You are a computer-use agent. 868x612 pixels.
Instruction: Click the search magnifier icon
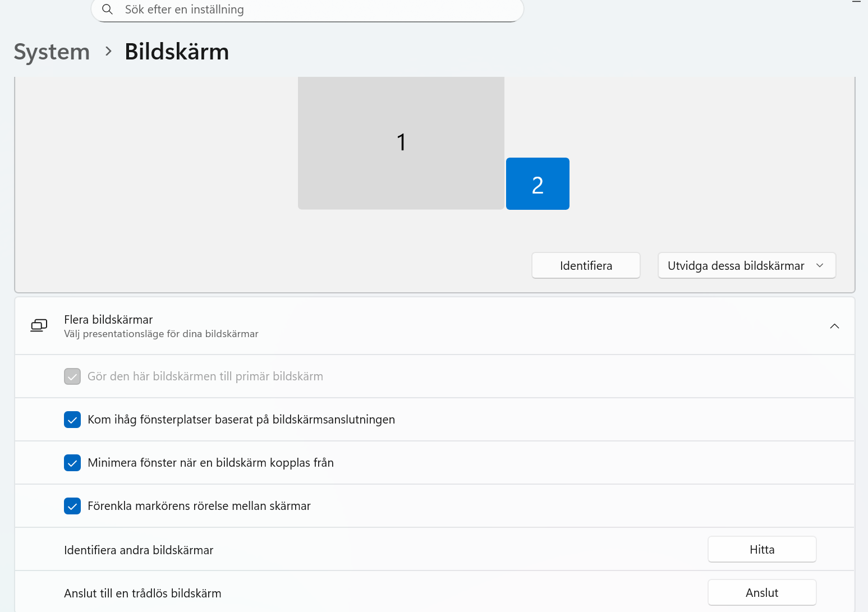[107, 10]
